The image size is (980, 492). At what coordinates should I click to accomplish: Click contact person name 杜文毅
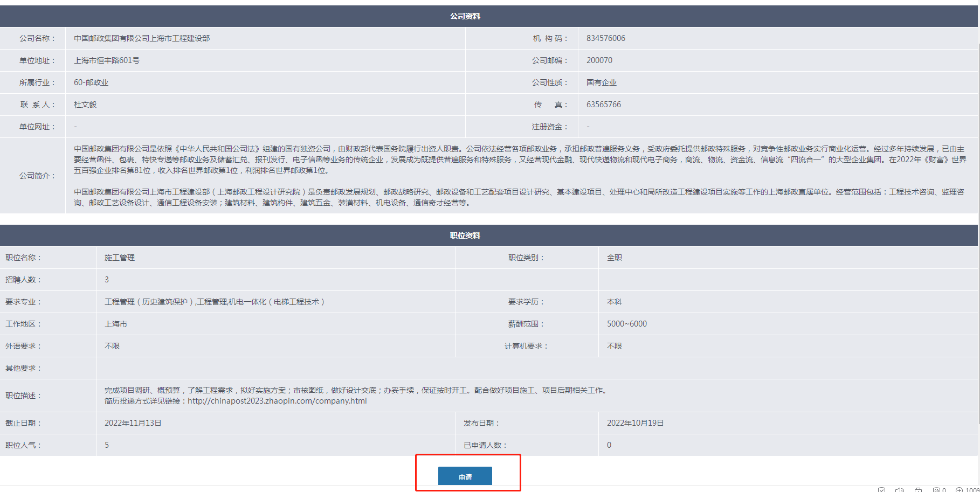85,105
